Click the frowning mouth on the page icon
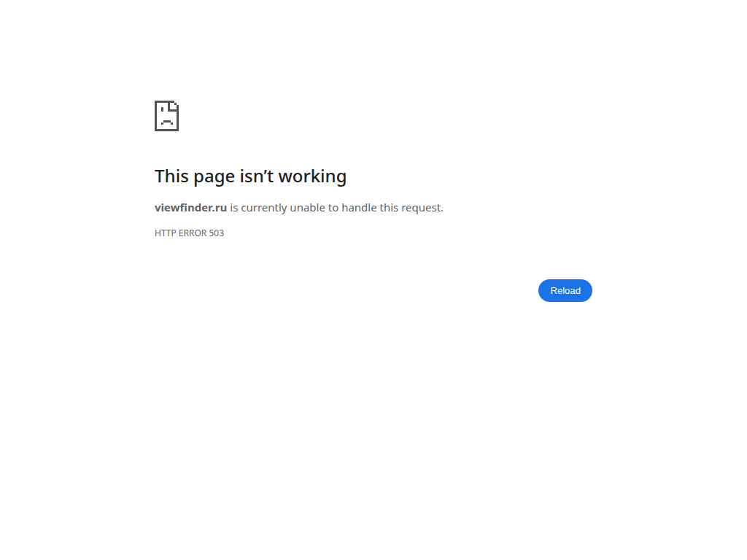The height and width of the screenshot is (560, 747). point(167,122)
